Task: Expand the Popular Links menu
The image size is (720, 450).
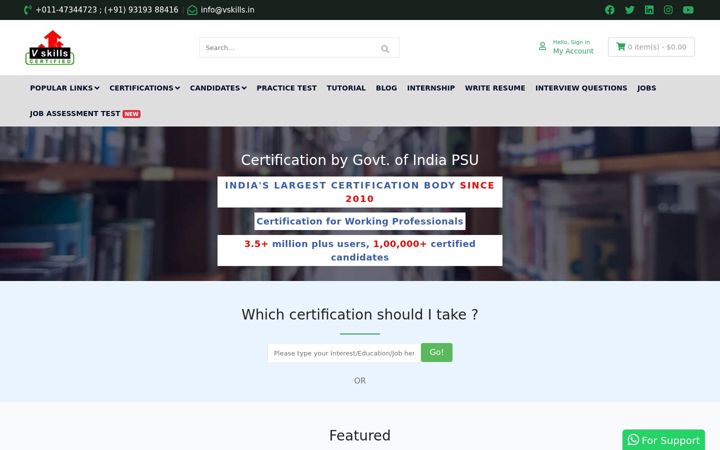Action: 65,88
